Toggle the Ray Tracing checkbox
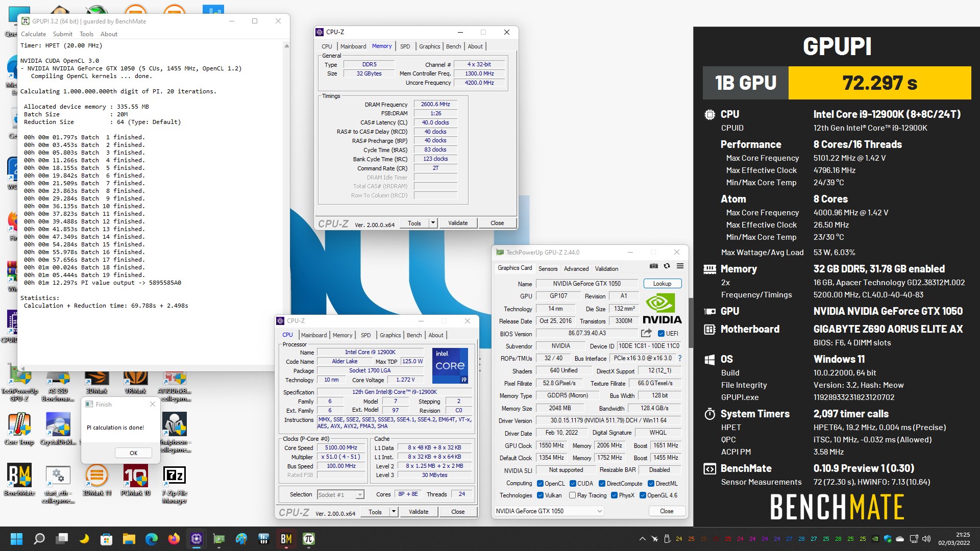980x551 pixels. tap(573, 495)
